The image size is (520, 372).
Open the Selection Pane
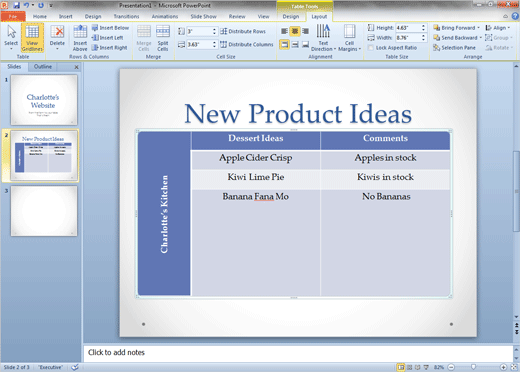click(454, 48)
